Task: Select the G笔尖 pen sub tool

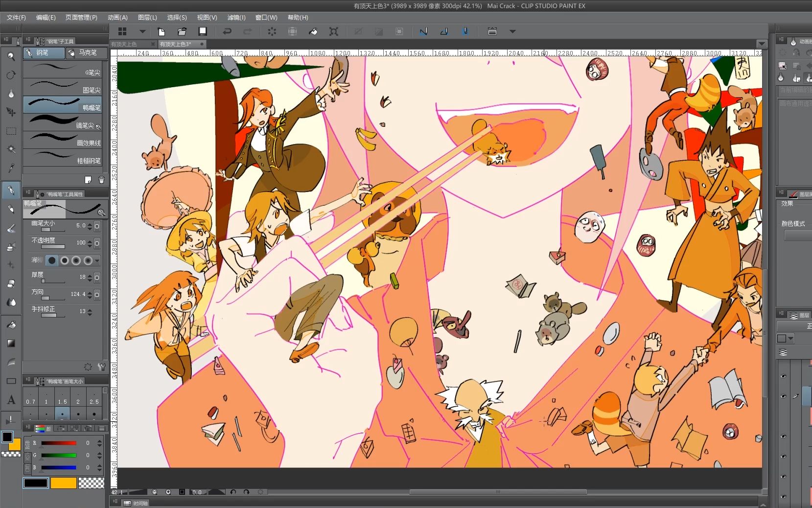Action: (63, 69)
